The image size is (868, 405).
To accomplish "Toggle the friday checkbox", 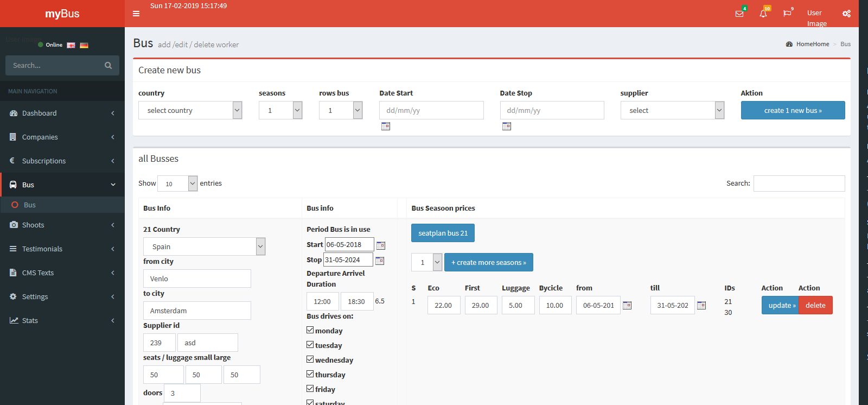I will click(310, 389).
